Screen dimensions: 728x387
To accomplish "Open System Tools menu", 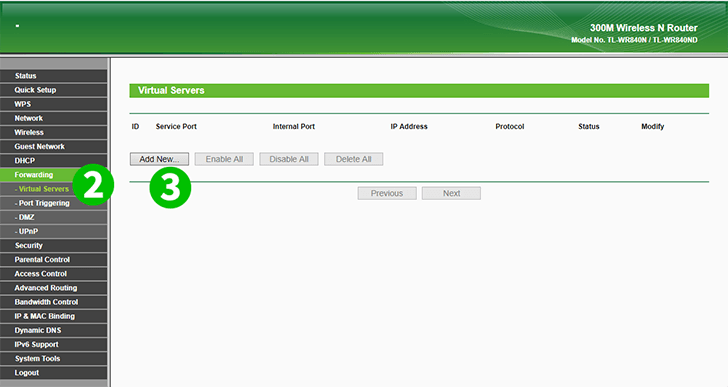I will (x=54, y=359).
